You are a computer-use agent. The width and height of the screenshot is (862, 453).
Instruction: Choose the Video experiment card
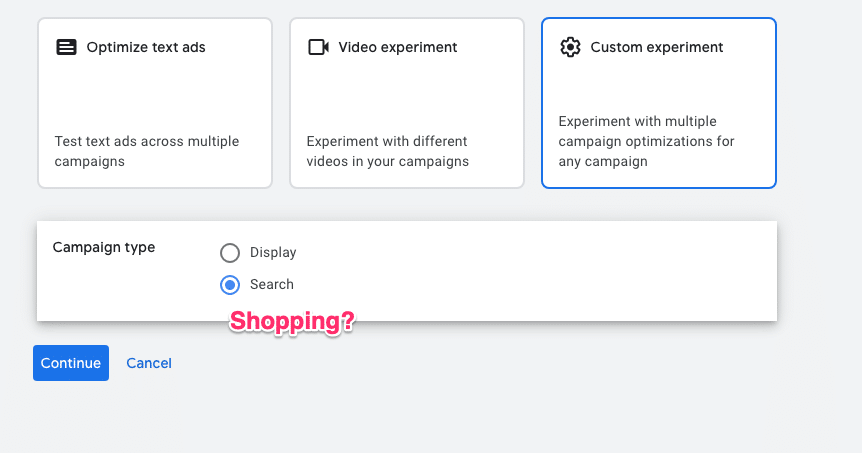pyautogui.click(x=407, y=103)
